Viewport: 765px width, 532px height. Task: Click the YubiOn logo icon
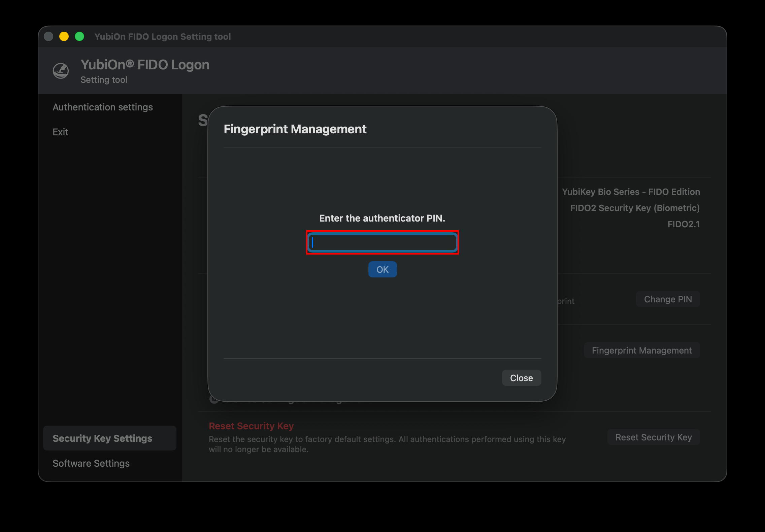tap(61, 71)
